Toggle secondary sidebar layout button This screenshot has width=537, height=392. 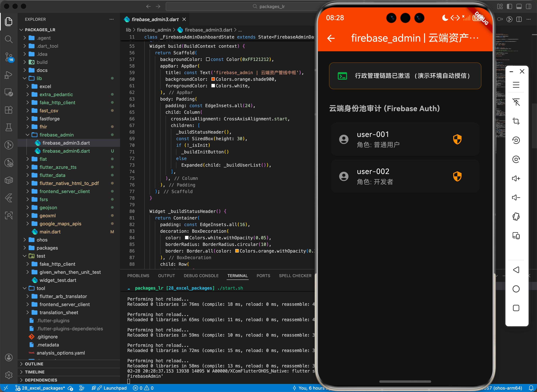pos(528,6)
